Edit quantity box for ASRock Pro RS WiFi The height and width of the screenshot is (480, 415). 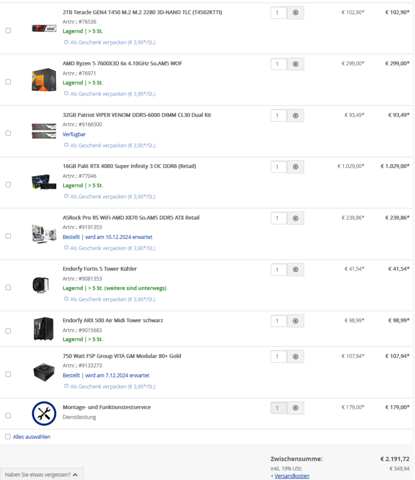(279, 218)
